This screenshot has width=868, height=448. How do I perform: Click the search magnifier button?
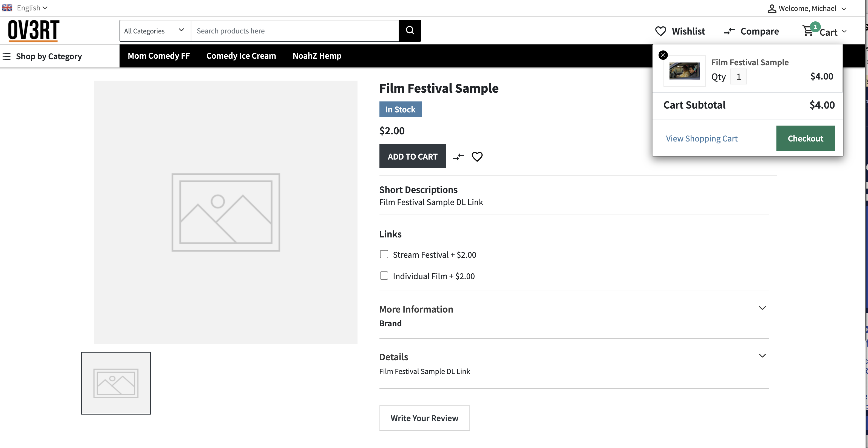click(410, 31)
